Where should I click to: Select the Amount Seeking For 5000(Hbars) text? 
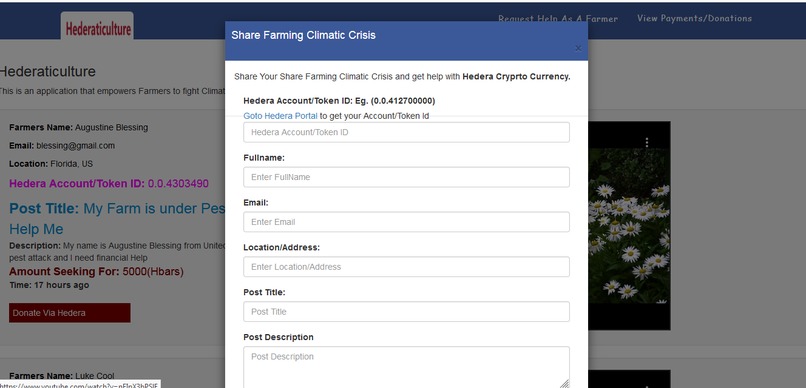pos(96,271)
